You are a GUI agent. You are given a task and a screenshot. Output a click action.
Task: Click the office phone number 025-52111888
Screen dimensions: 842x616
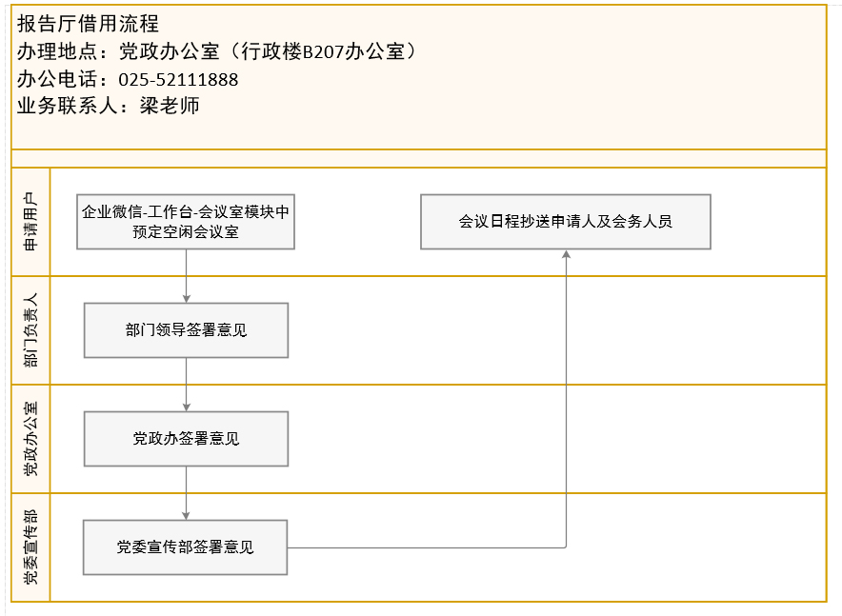point(178,79)
